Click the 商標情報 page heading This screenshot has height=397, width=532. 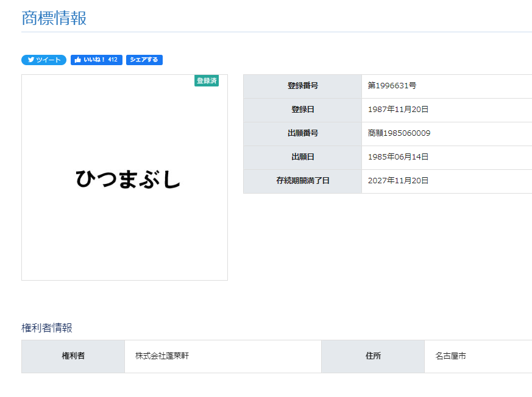[x=54, y=18]
